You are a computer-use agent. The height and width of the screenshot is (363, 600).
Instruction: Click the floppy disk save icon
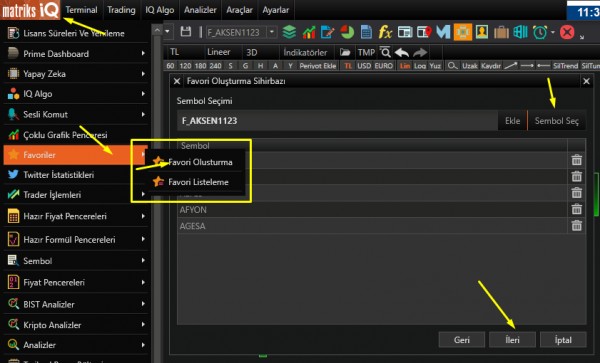[186, 32]
